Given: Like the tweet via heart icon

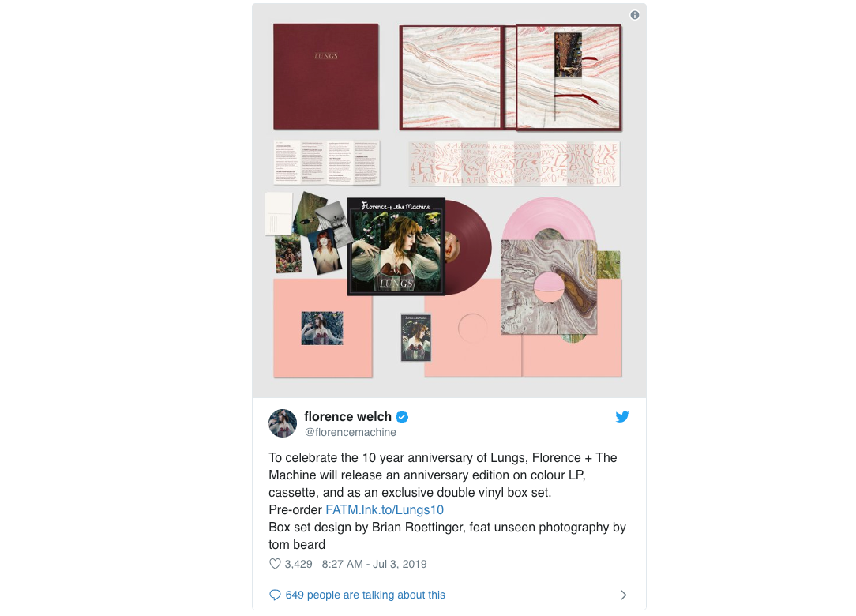Looking at the screenshot, I should 275,564.
